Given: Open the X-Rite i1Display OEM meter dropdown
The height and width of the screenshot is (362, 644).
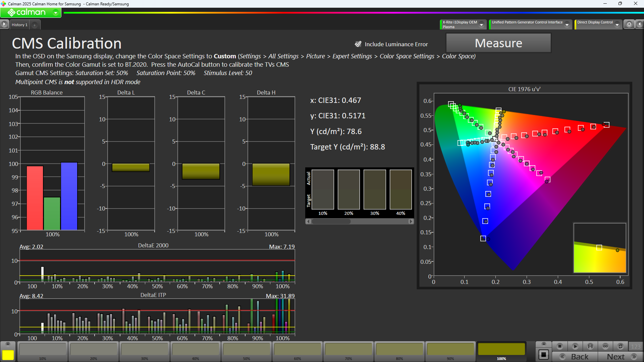Looking at the screenshot, I should tap(481, 24).
